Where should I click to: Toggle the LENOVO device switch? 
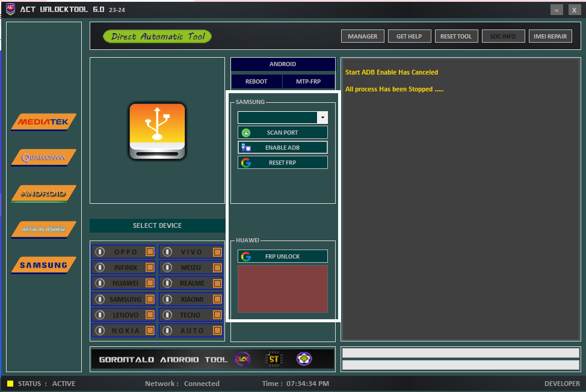pos(100,315)
